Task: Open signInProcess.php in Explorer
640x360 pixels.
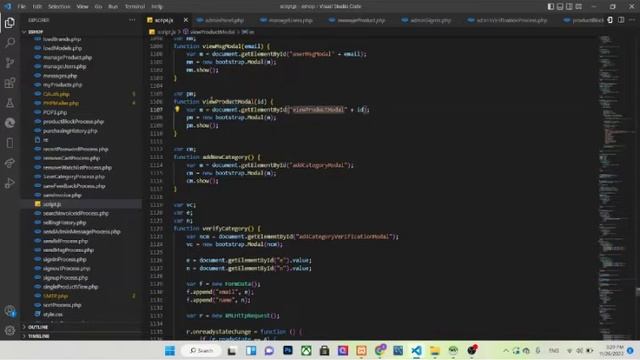Action: point(64,259)
